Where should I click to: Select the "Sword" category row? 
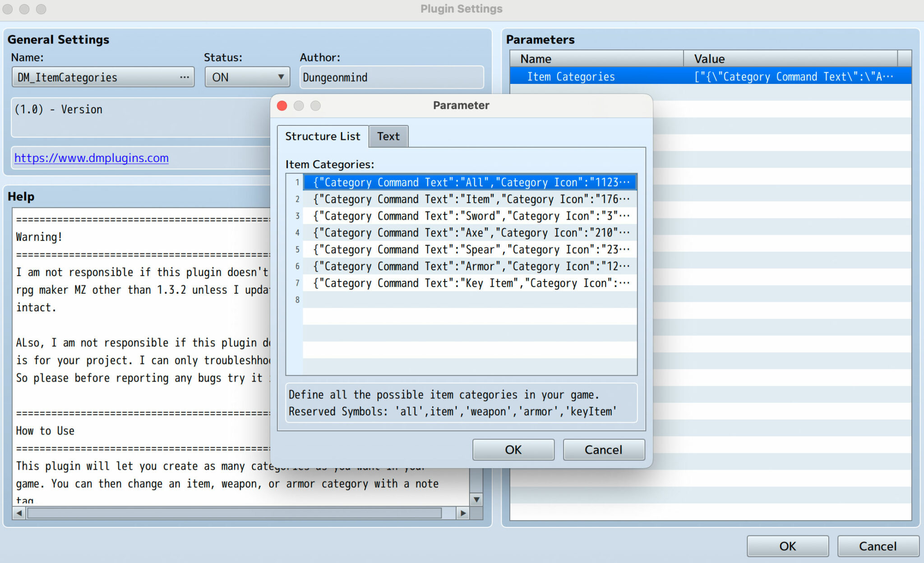[470, 216]
